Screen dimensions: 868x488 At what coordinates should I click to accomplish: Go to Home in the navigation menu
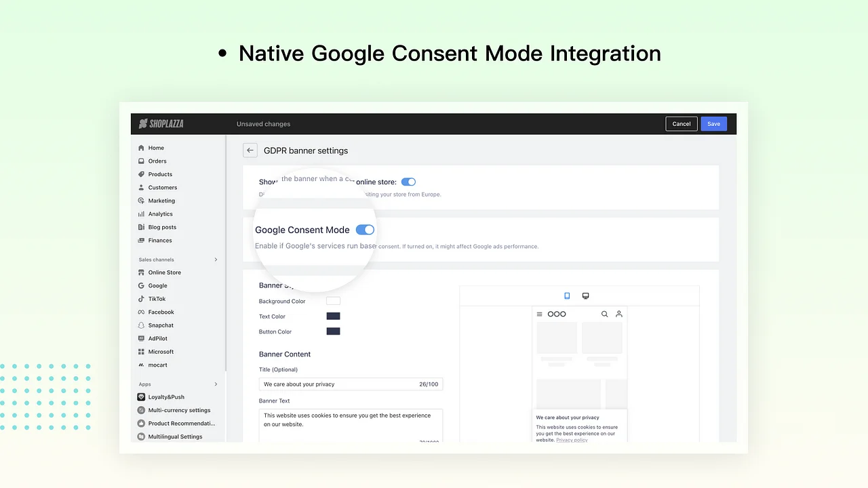(x=156, y=147)
